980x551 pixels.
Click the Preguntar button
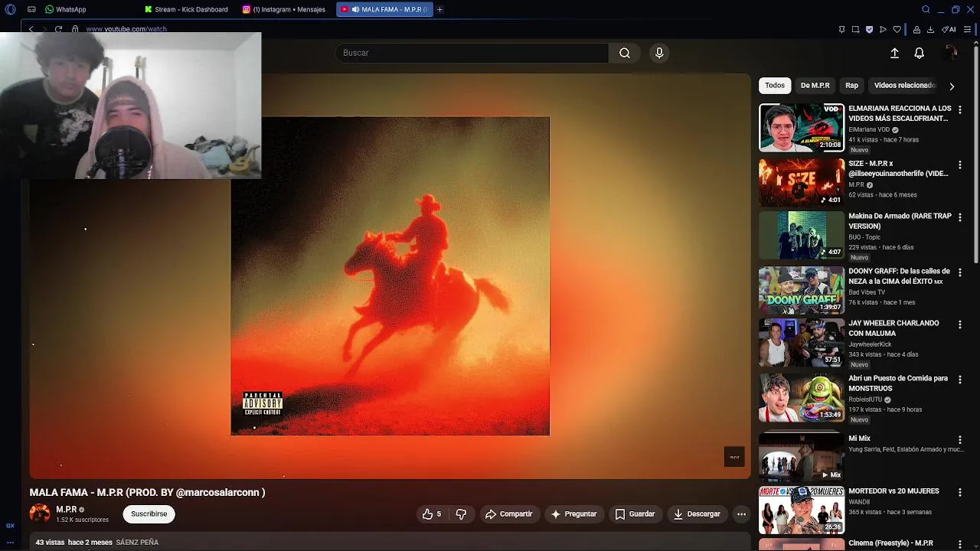point(573,514)
